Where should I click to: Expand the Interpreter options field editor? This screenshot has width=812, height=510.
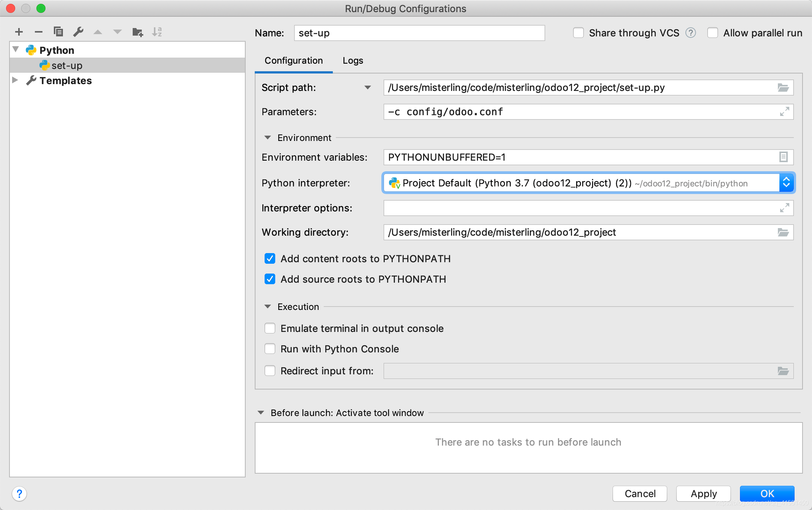coord(784,208)
